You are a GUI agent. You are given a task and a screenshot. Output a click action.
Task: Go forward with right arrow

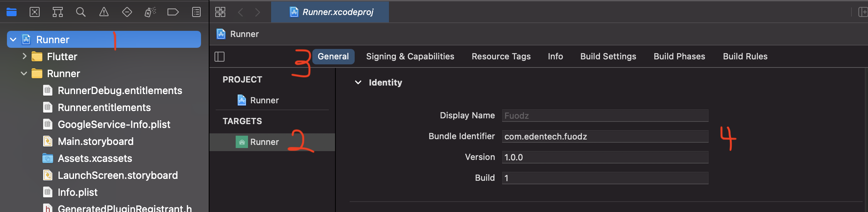pyautogui.click(x=258, y=12)
